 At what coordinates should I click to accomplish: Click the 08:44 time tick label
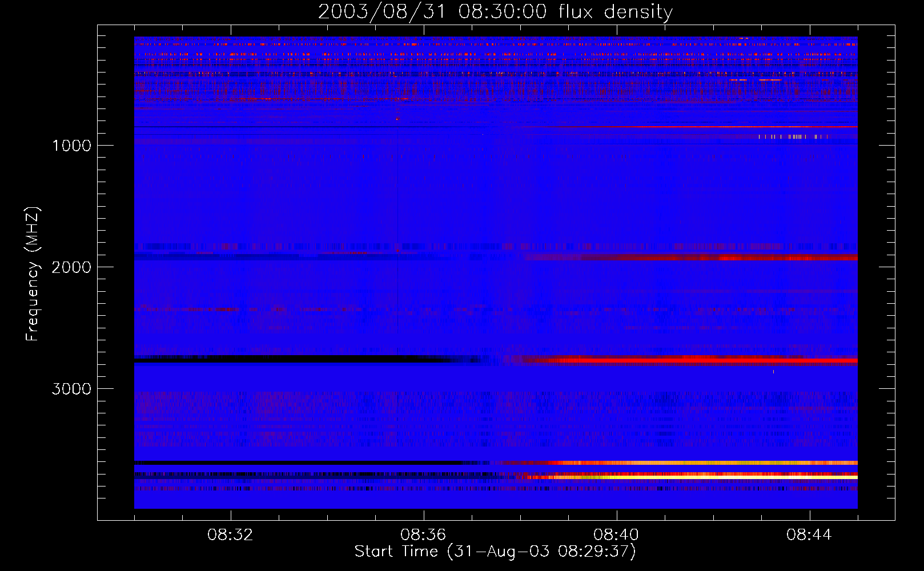810,535
